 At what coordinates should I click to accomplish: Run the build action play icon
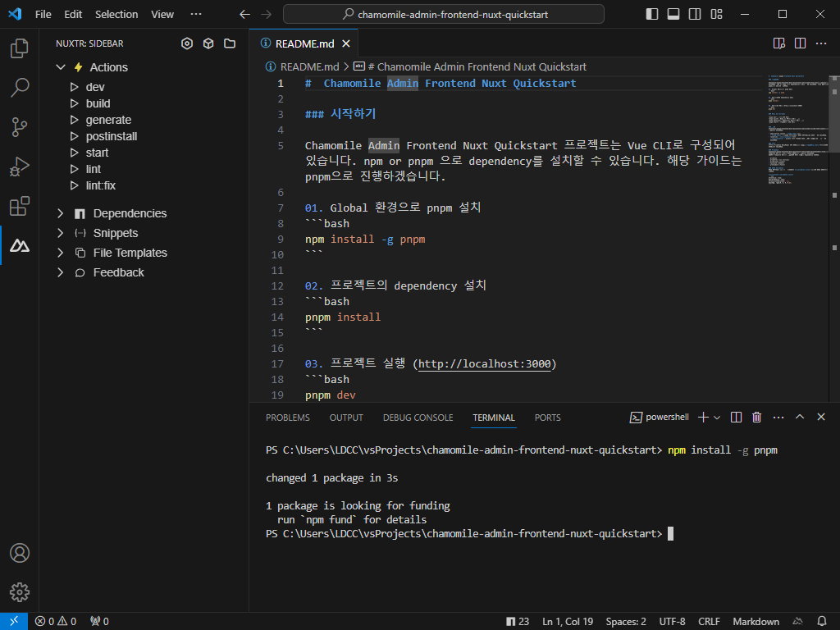[x=75, y=103]
